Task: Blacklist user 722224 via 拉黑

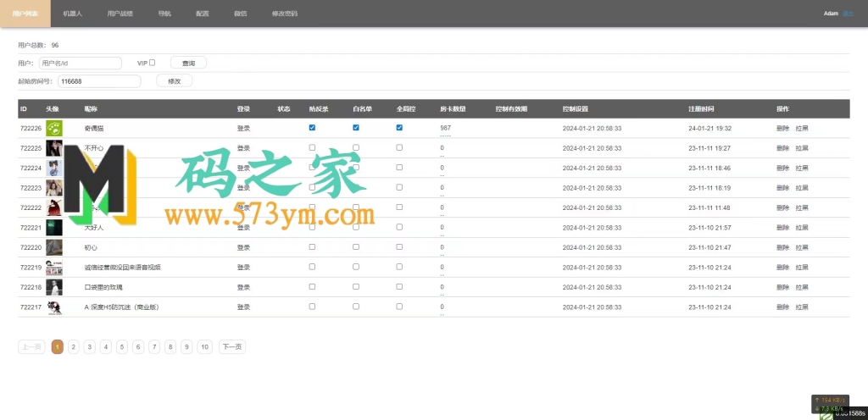Action: tap(802, 168)
